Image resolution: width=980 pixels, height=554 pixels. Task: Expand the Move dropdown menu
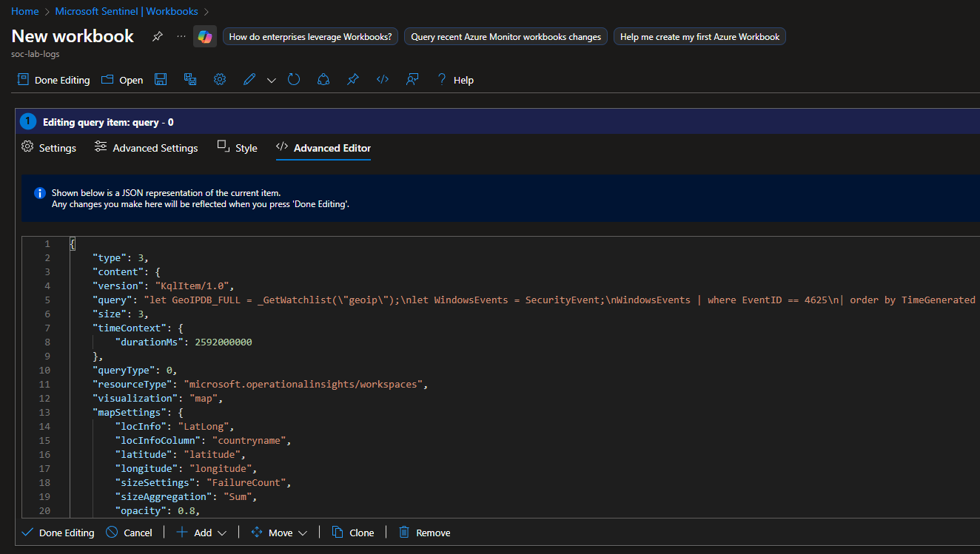pyautogui.click(x=280, y=533)
